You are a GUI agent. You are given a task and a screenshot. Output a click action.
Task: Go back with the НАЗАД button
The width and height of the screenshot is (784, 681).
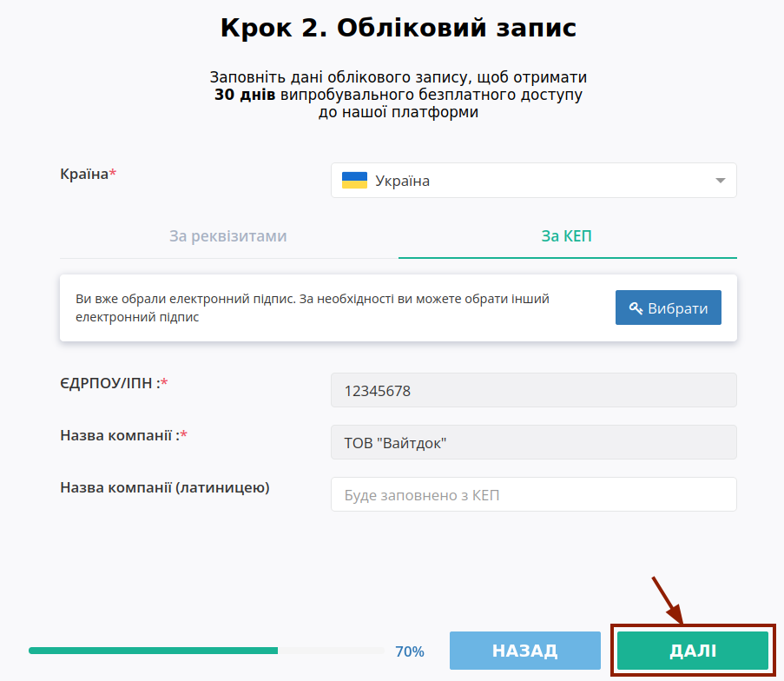tap(525, 651)
